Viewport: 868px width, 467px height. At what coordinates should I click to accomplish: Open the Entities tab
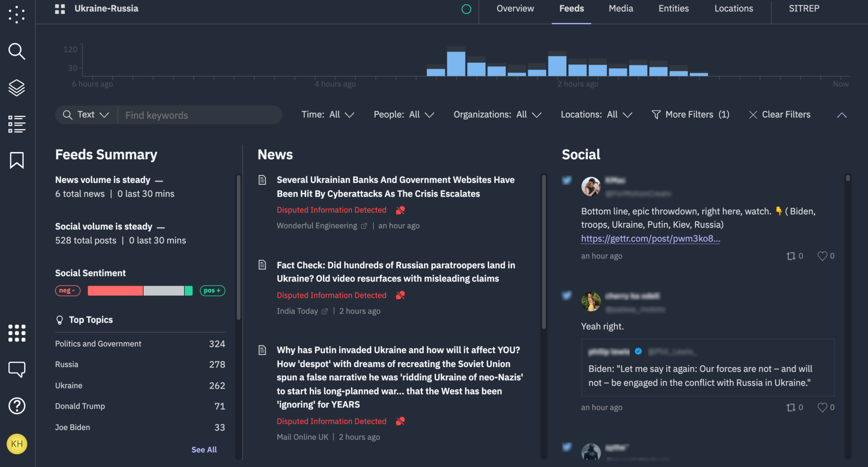click(x=673, y=8)
